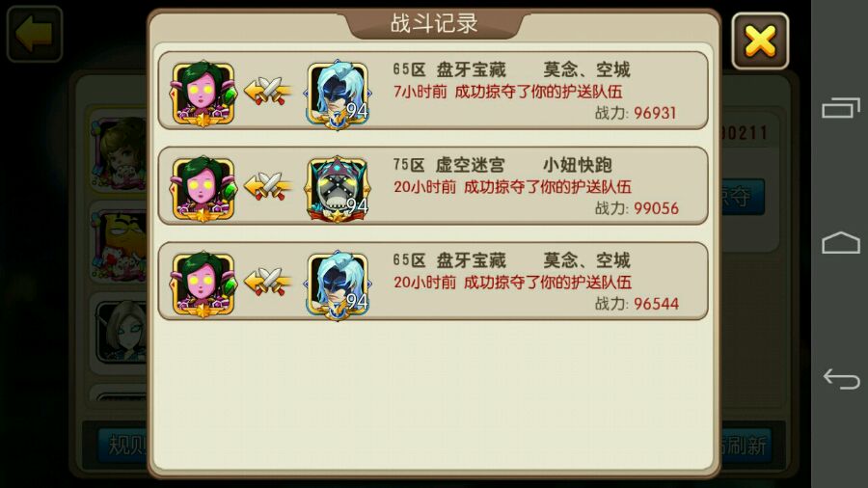Select the 75区 虚空迷宫 record row
The image size is (868, 488).
(x=433, y=186)
